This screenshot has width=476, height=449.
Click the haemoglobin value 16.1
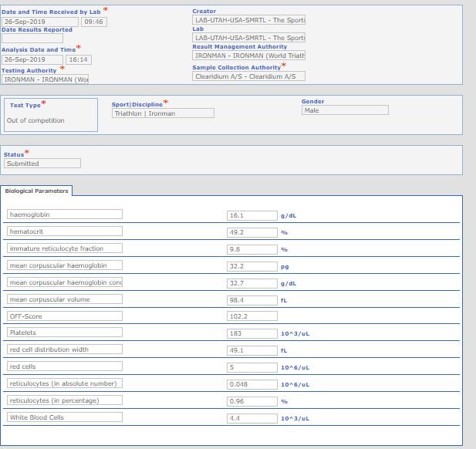pyautogui.click(x=252, y=215)
